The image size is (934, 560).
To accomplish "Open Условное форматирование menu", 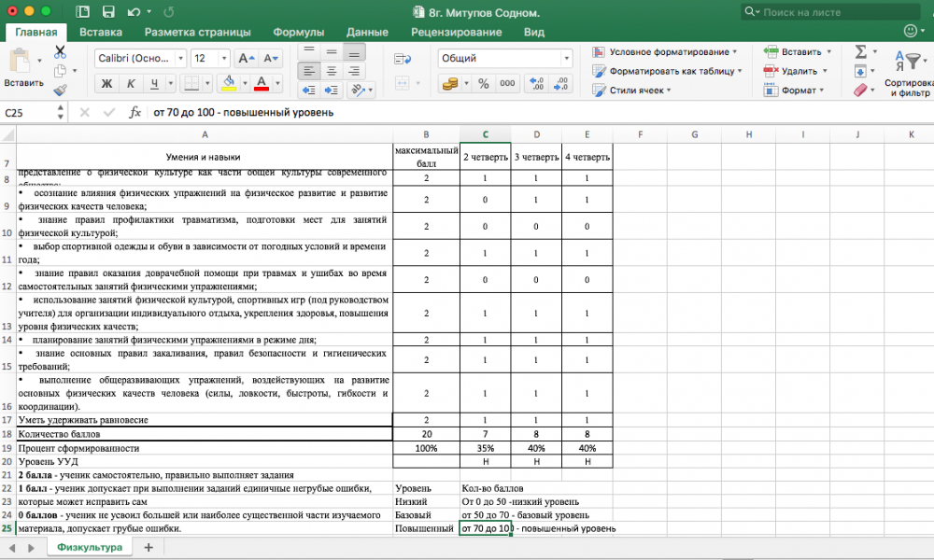I will [x=665, y=51].
